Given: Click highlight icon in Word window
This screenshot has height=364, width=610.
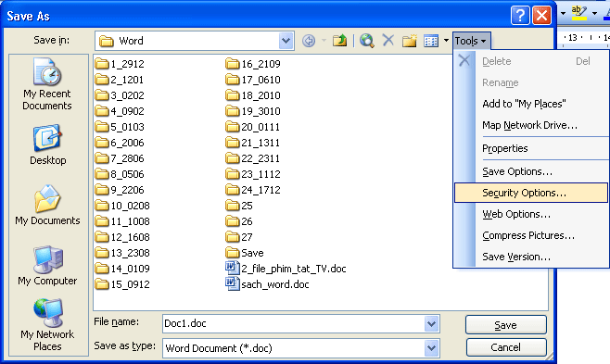Looking at the screenshot, I should point(579,13).
